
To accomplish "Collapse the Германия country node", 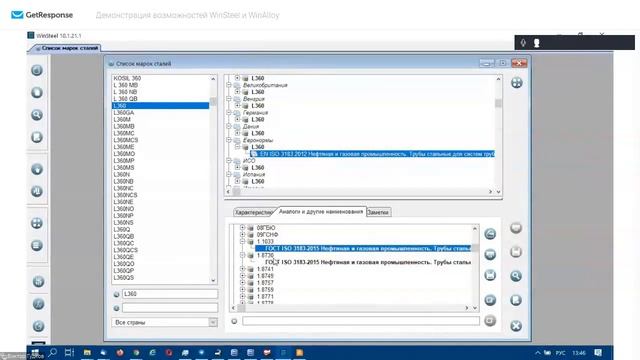I will click(x=229, y=112).
